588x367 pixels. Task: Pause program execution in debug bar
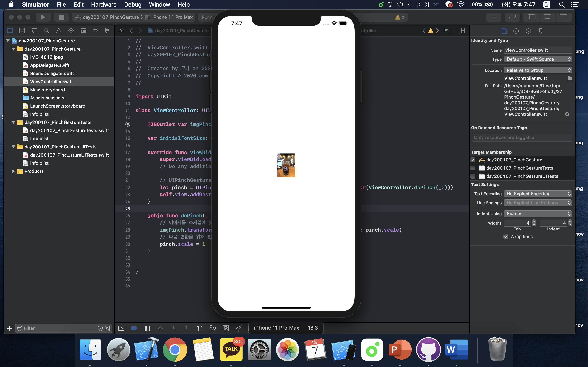pos(147,328)
